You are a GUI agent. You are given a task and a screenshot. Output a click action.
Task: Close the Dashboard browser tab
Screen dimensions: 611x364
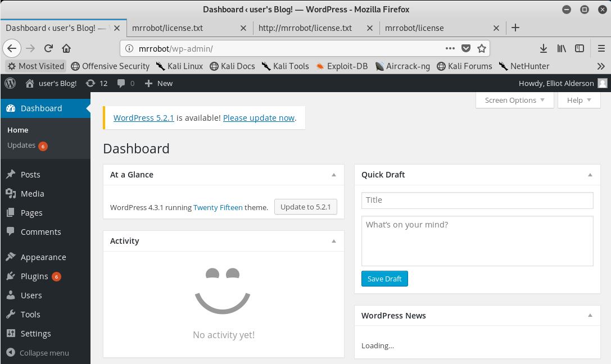116,28
